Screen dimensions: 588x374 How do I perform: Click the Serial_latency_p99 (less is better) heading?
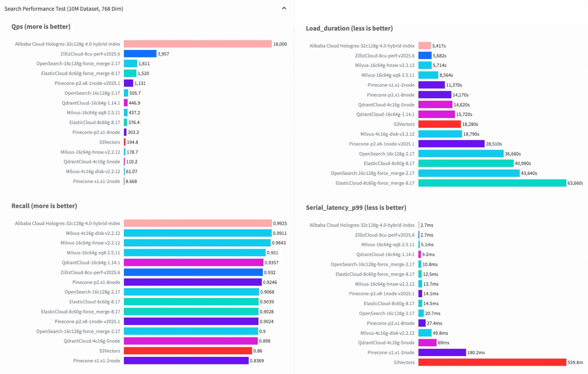pyautogui.click(x=356, y=207)
